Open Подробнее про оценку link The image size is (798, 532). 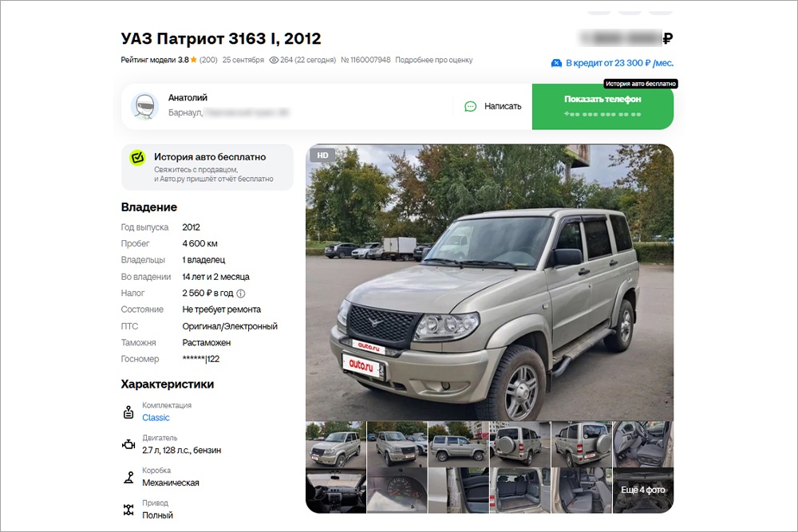[434, 60]
